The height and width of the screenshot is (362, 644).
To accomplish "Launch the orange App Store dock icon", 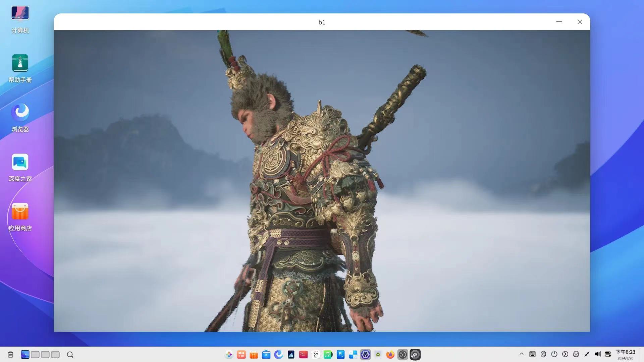I will pyautogui.click(x=254, y=355).
